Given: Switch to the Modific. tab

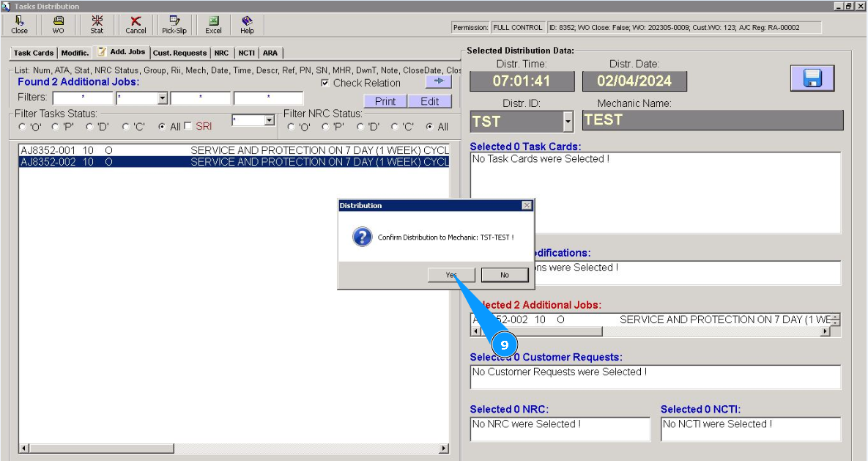Looking at the screenshot, I should (75, 54).
